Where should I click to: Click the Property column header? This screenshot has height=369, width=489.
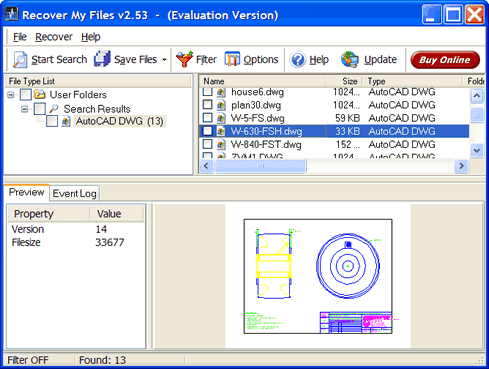(x=48, y=214)
